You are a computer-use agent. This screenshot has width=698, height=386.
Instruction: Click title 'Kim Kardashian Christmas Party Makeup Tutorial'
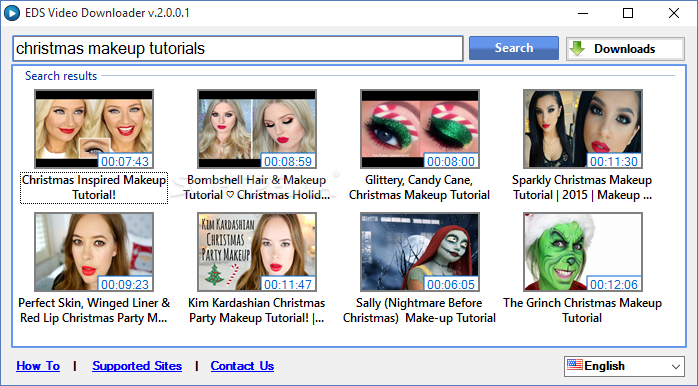[257, 310]
